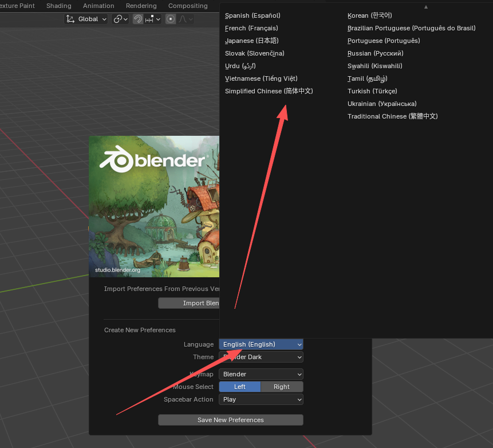The height and width of the screenshot is (448, 493).
Task: Set Mouse Select to Left
Action: [239, 387]
